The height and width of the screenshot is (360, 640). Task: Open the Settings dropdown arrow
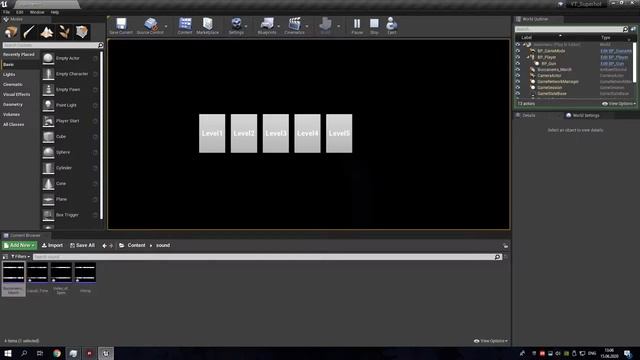[246, 27]
